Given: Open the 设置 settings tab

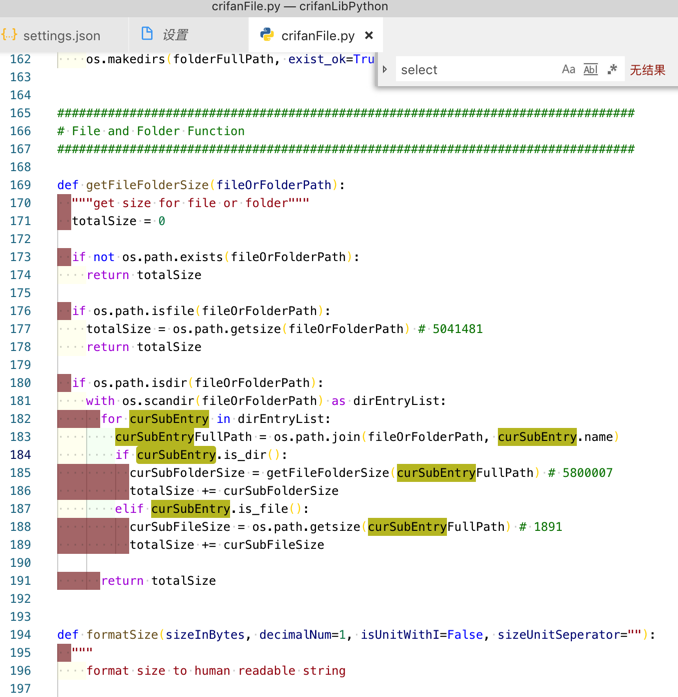Looking at the screenshot, I should click(x=175, y=35).
